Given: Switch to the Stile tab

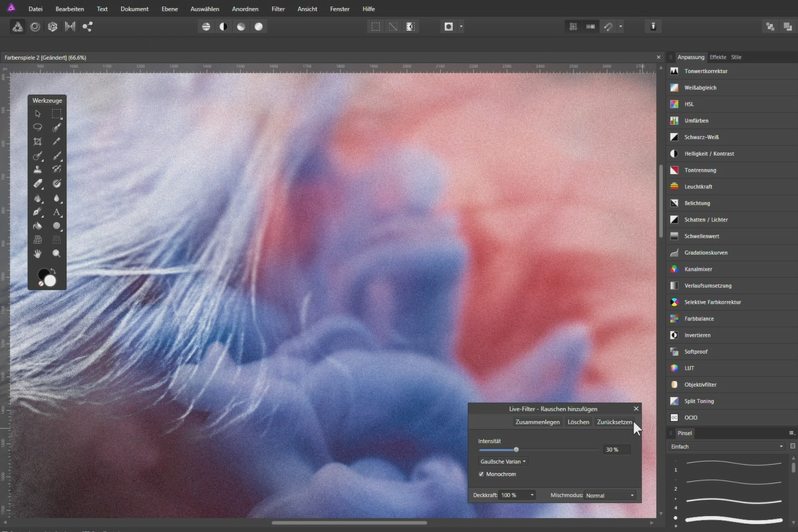Looking at the screenshot, I should click(736, 57).
